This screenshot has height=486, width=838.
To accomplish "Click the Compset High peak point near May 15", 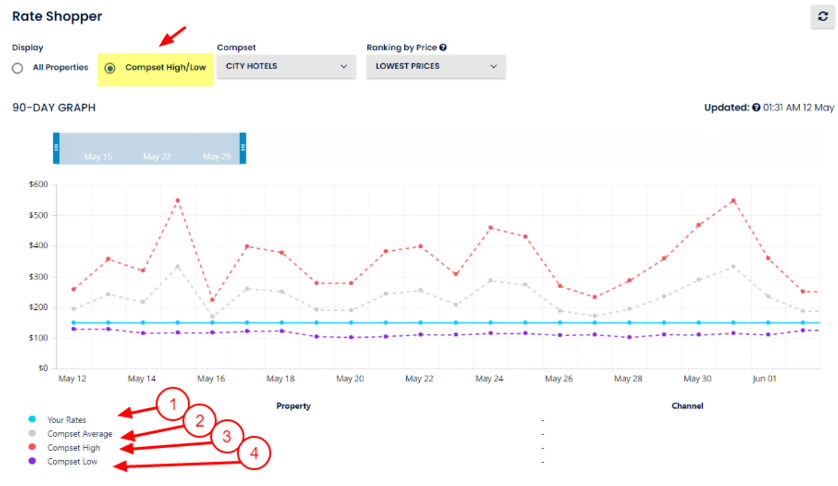I will tap(177, 200).
